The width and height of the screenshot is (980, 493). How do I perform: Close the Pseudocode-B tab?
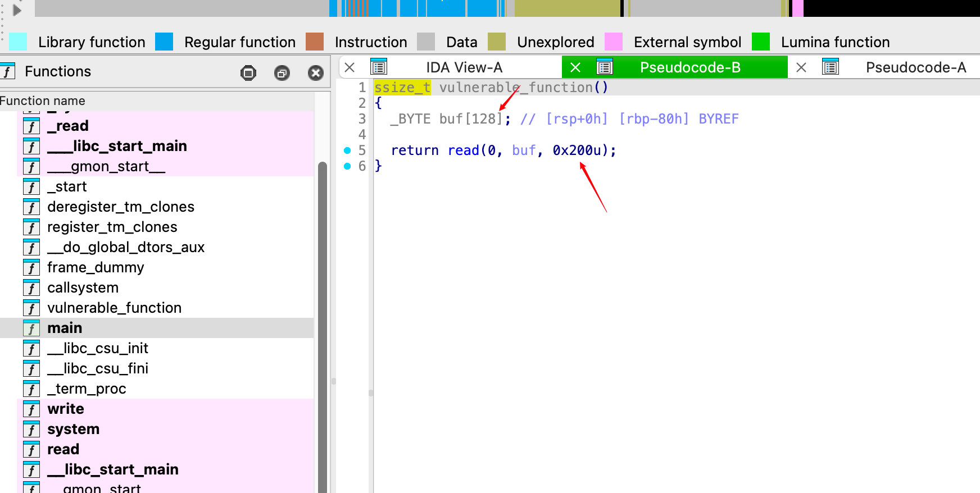coord(575,68)
